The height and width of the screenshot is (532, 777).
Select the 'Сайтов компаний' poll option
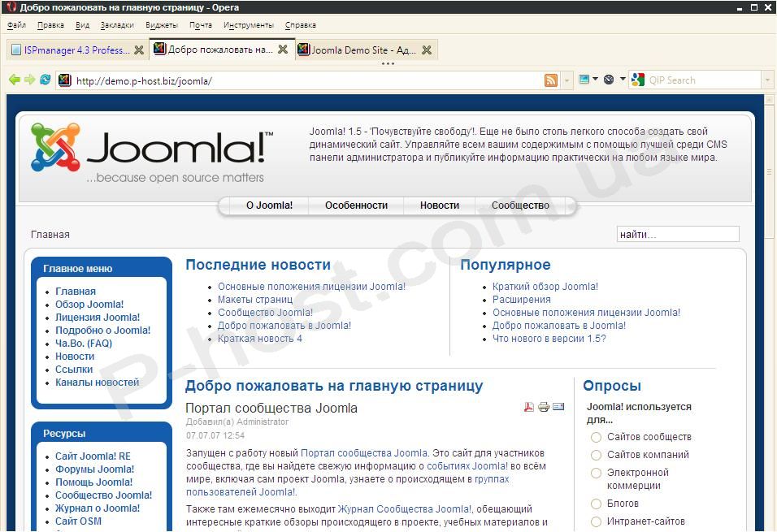[596, 455]
